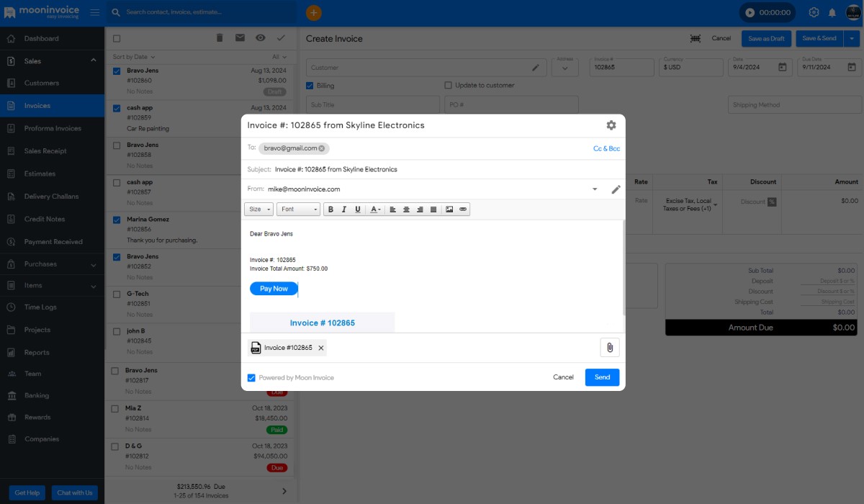Remove bravo@gmail.com recipient chip

(322, 148)
